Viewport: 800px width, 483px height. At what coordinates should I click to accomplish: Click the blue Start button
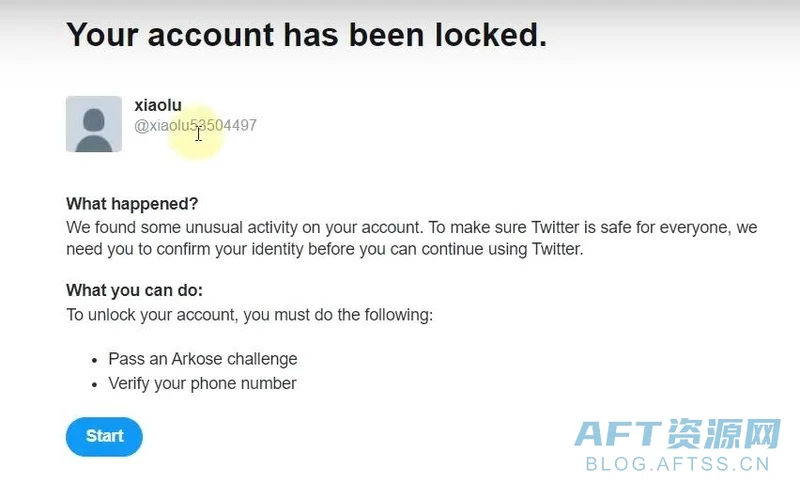click(104, 437)
